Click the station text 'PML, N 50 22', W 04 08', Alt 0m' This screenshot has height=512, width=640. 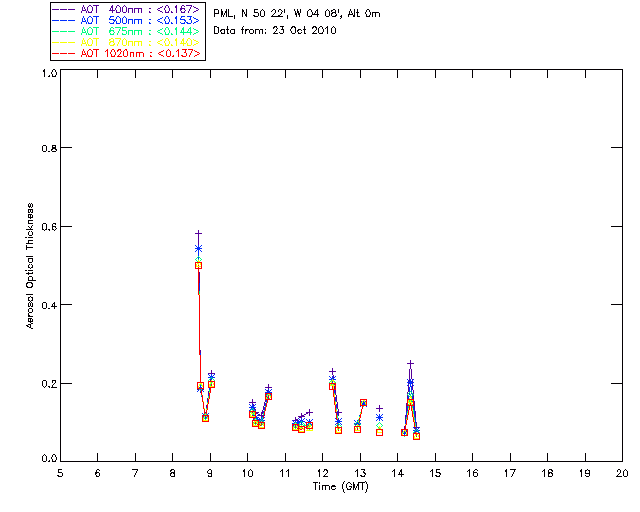[x=297, y=14]
